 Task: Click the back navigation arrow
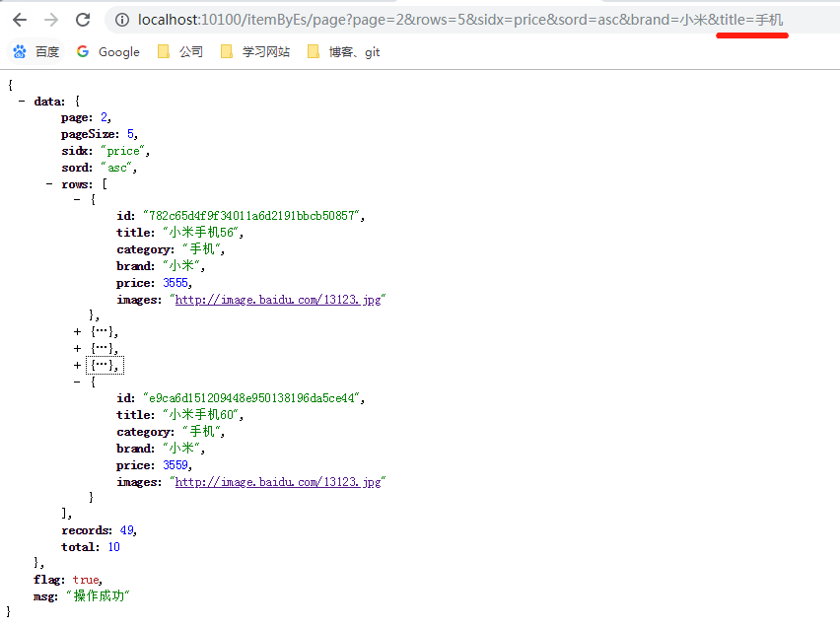click(x=20, y=18)
